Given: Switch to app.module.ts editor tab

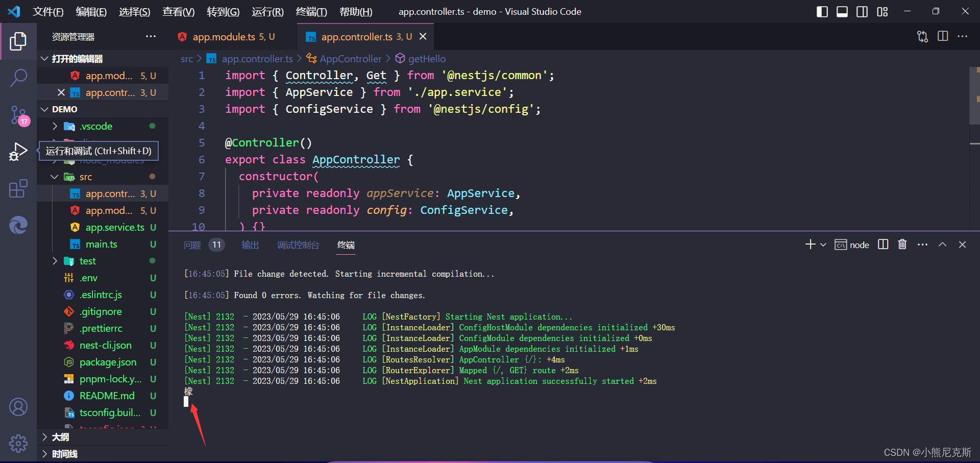Looking at the screenshot, I should tap(232, 37).
